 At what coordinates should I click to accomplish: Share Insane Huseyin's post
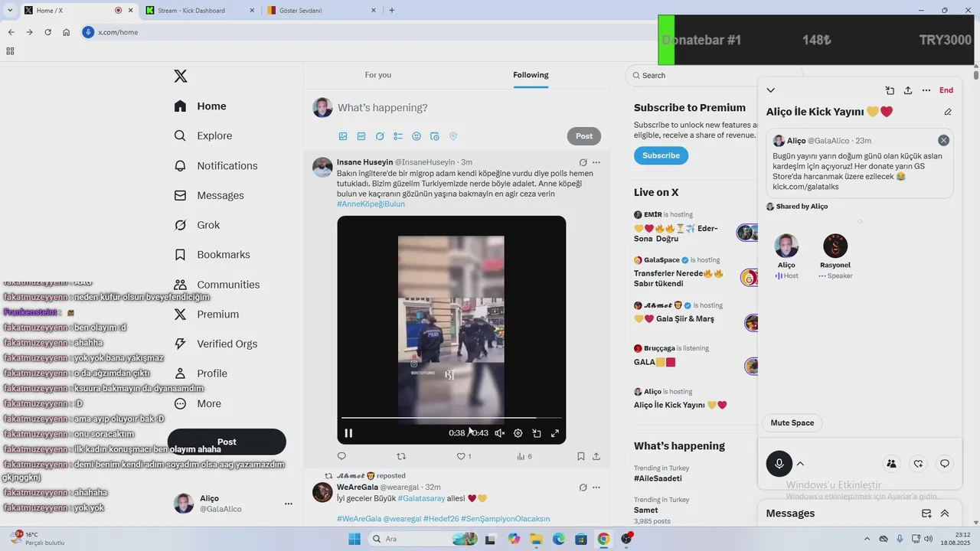pos(596,456)
